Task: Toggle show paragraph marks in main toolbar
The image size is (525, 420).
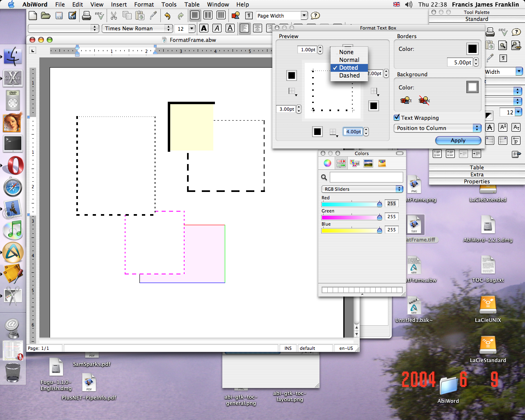Action: 249,16
